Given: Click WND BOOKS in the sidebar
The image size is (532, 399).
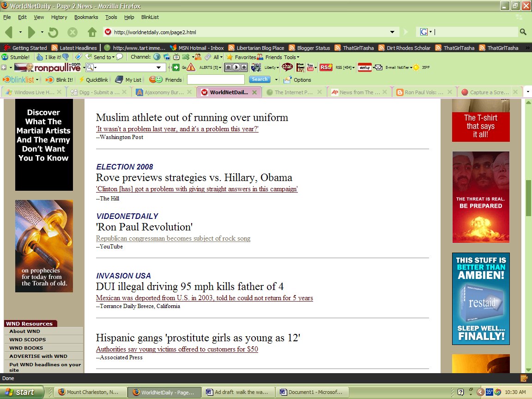Looking at the screenshot, I should (26, 348).
